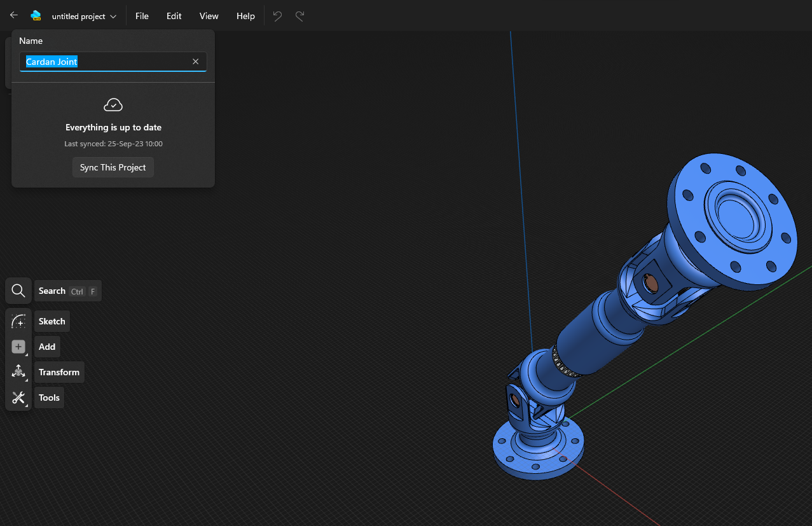Click the Sync This Project button
The width and height of the screenshot is (812, 526).
[113, 167]
